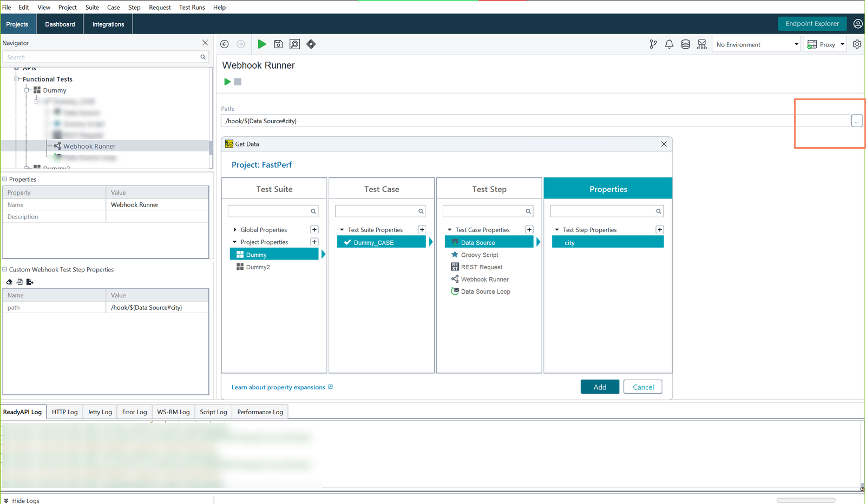Export properties to a file

(x=30, y=282)
